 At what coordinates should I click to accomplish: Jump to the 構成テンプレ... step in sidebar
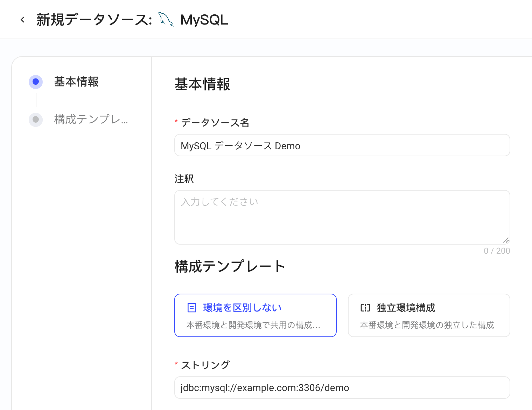tap(91, 119)
